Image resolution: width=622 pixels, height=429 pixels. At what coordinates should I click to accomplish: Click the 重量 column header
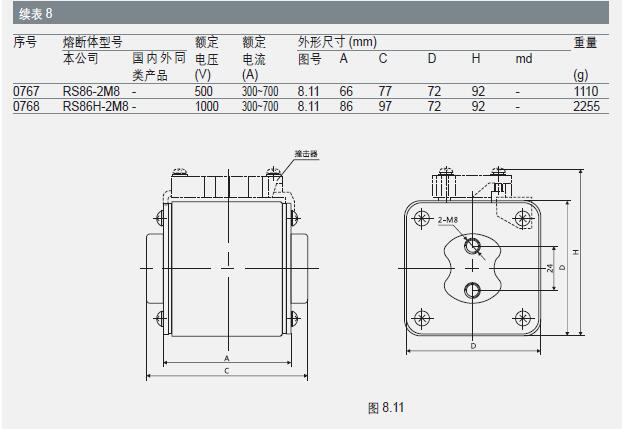coord(585,43)
